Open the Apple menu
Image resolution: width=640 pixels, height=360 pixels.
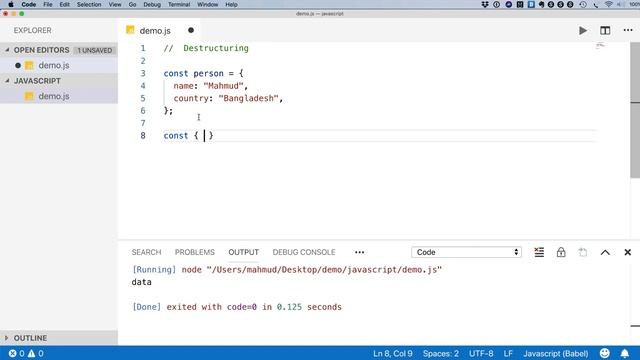coord(11,4)
